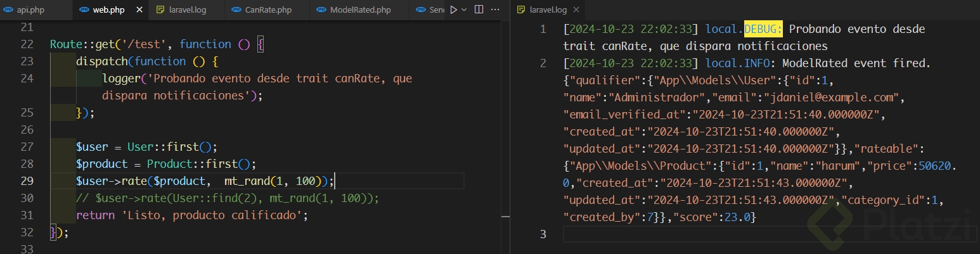The width and height of the screenshot is (980, 254).
Task: Run the PHP file with play button
Action: point(453,10)
